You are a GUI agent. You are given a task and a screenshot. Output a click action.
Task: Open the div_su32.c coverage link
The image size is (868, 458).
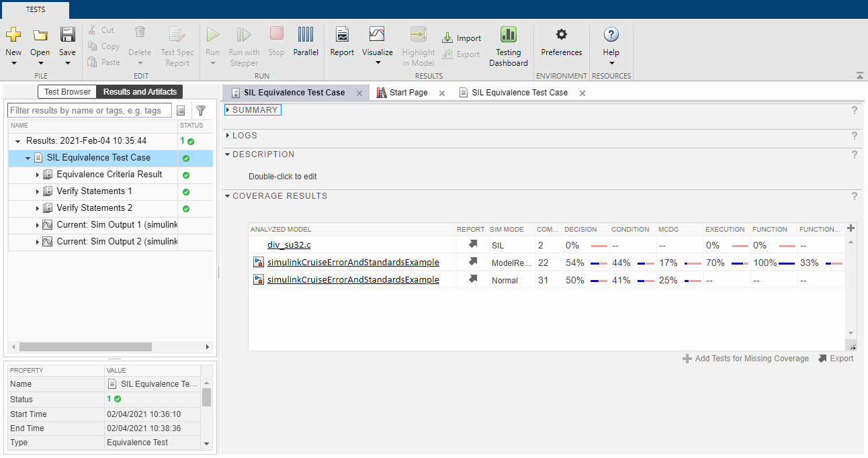pyautogui.click(x=290, y=245)
